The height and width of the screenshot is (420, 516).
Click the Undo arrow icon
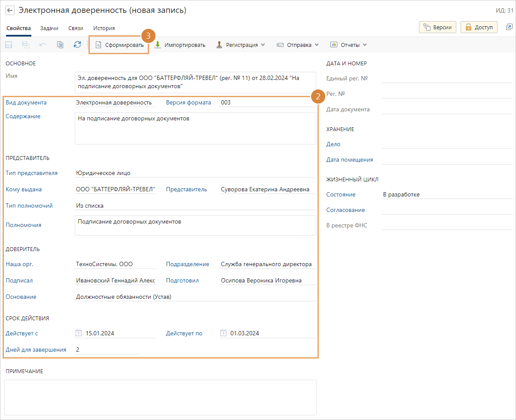click(x=43, y=45)
